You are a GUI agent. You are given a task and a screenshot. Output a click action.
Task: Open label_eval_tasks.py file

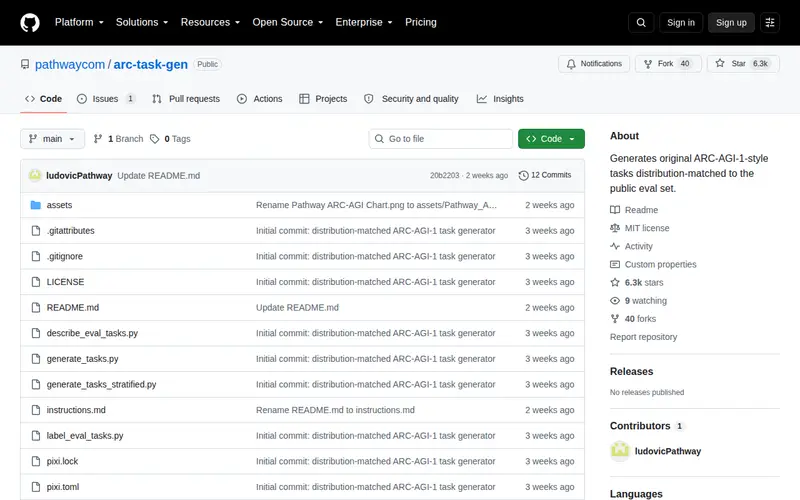pyautogui.click(x=85, y=436)
